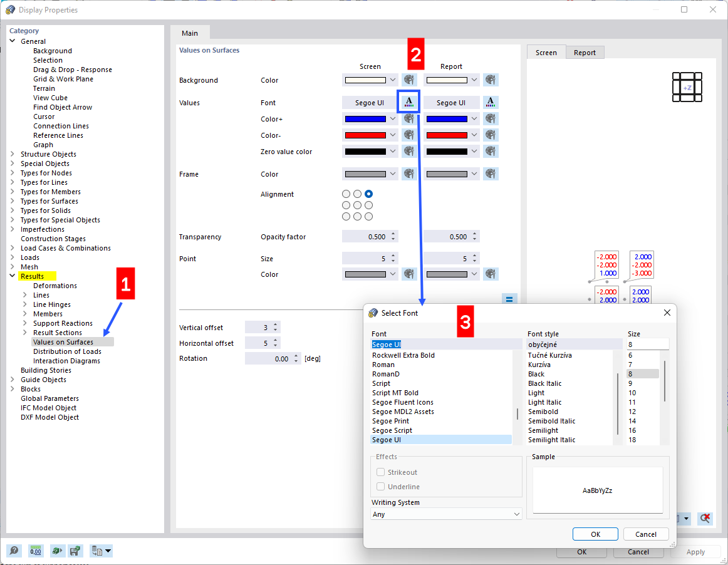Click the 0.00 units settings icon in bottom toolbar
The width and height of the screenshot is (728, 565).
(36, 551)
